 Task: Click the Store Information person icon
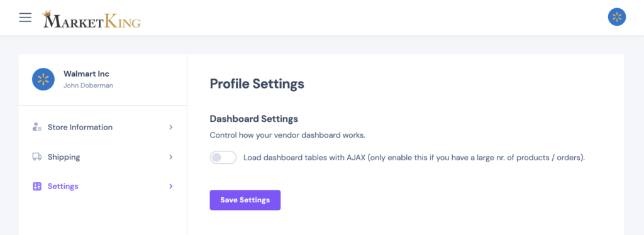(x=37, y=127)
